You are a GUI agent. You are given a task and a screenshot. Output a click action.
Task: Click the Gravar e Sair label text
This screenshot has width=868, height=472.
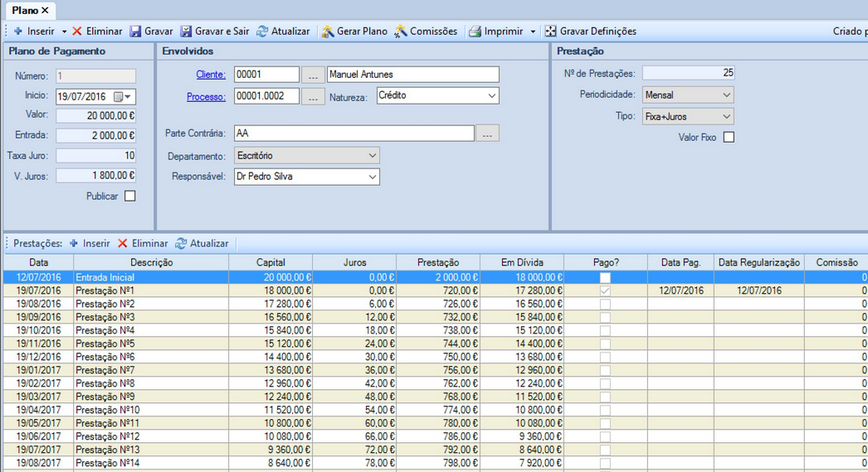coord(222,32)
